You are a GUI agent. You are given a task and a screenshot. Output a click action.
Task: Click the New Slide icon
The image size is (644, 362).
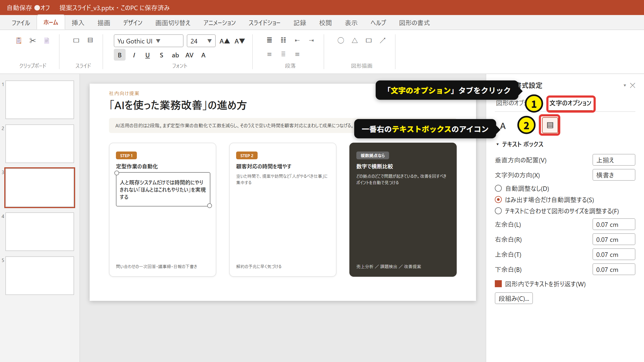[x=76, y=40]
